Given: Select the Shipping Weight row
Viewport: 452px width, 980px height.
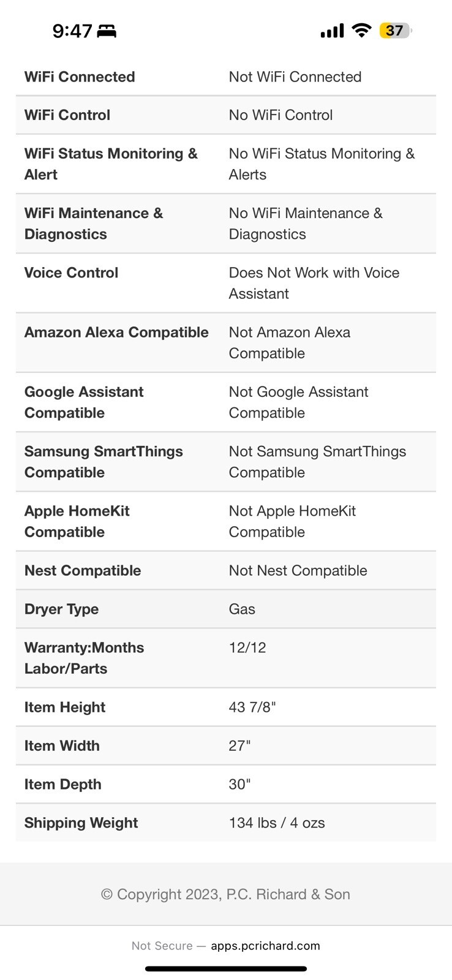Looking at the screenshot, I should click(226, 823).
